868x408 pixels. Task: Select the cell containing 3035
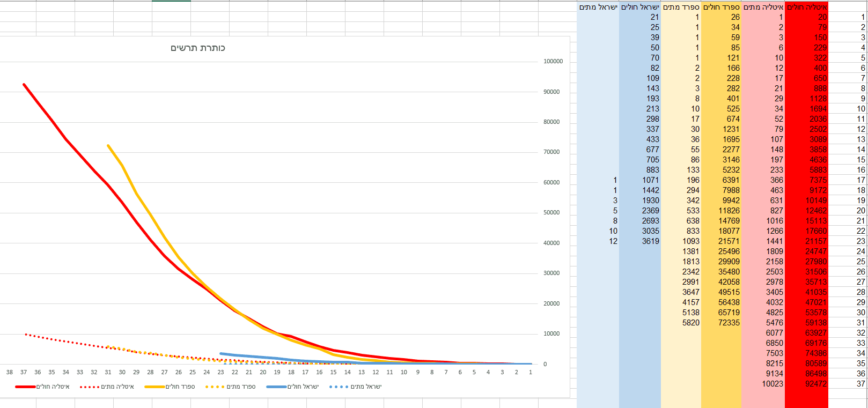coord(640,231)
